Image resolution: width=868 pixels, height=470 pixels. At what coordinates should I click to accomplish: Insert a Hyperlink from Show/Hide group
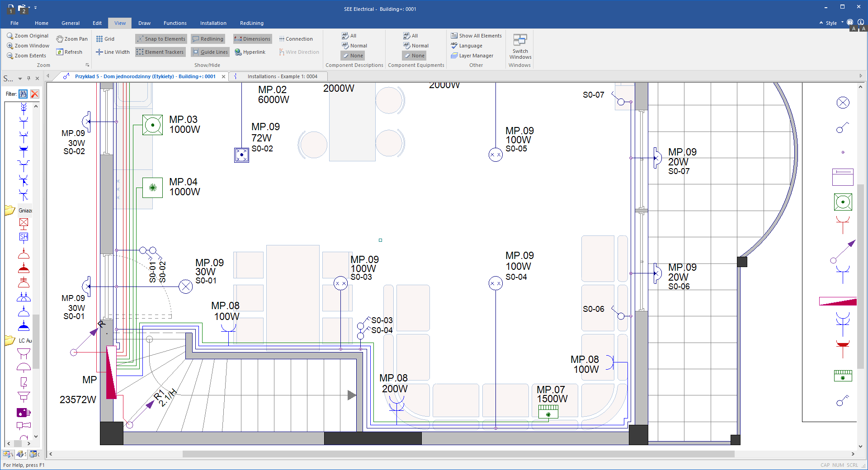[250, 52]
